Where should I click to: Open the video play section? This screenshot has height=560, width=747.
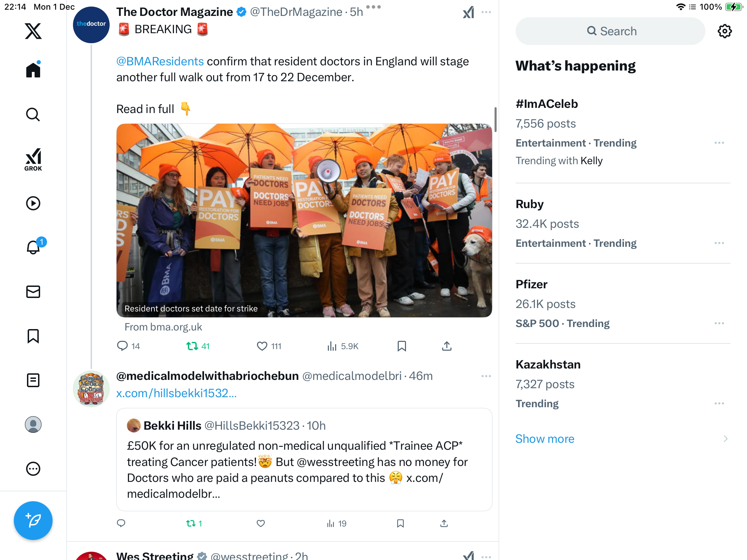tap(33, 203)
